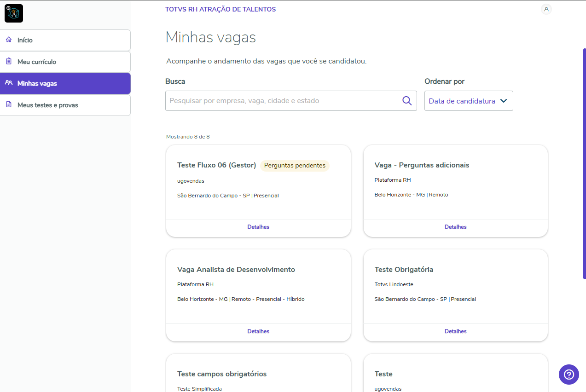Image resolution: width=586 pixels, height=392 pixels.
Task: Click the clipboard icon beside Meu currículo
Action: point(9,62)
